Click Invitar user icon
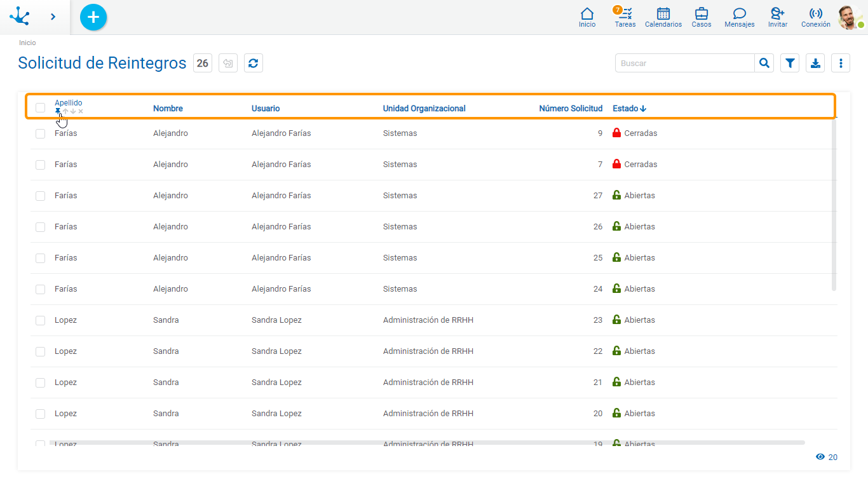Screen dimensions: 868x488 [x=778, y=17]
